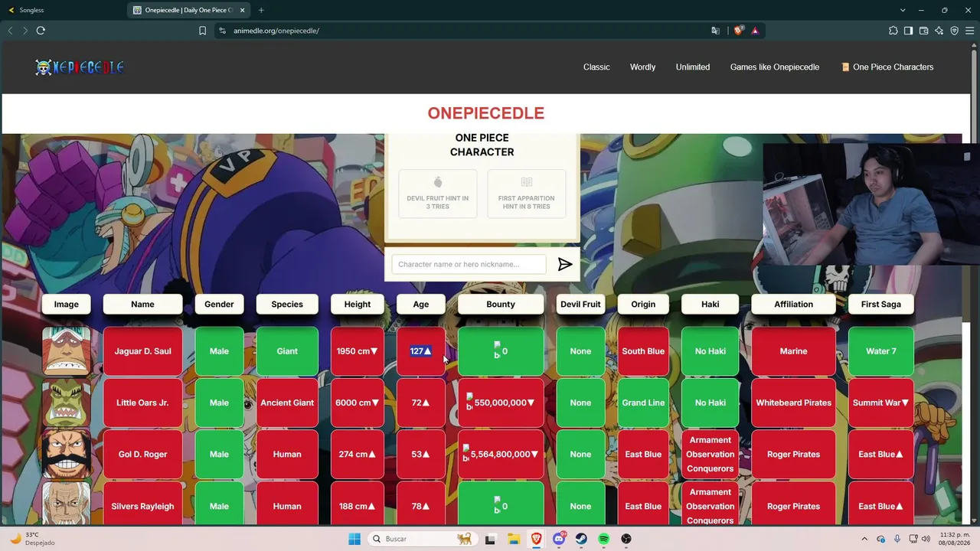Open Games like Onepiecedle menu item
This screenshot has height=551, width=980.
click(775, 67)
